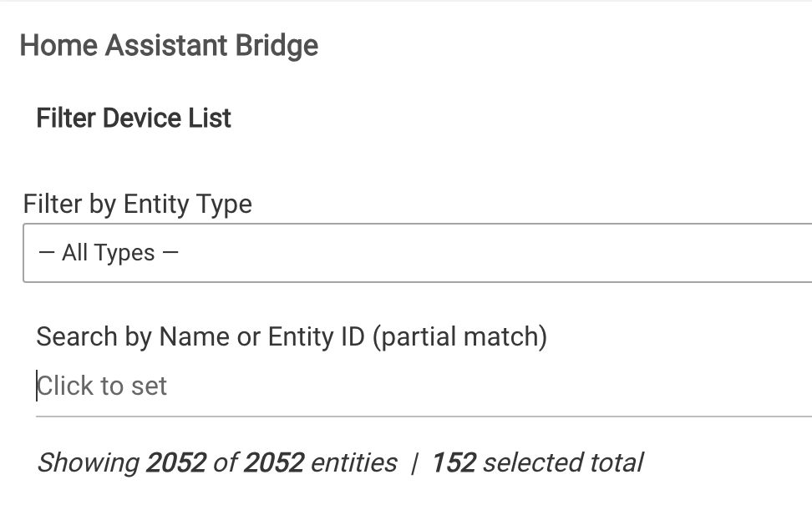Image resolution: width=812 pixels, height=515 pixels.
Task: Click the "selected total" text
Action: pyautogui.click(x=562, y=462)
